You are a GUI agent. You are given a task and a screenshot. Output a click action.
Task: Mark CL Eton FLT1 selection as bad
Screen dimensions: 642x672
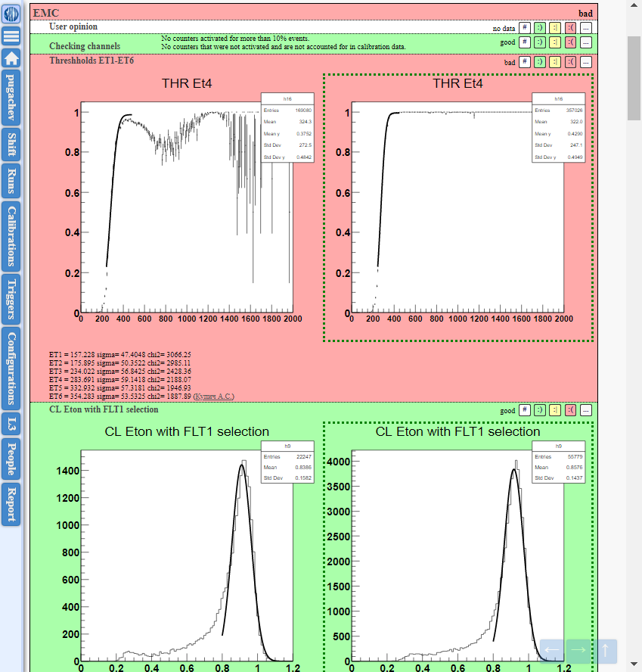pos(570,410)
